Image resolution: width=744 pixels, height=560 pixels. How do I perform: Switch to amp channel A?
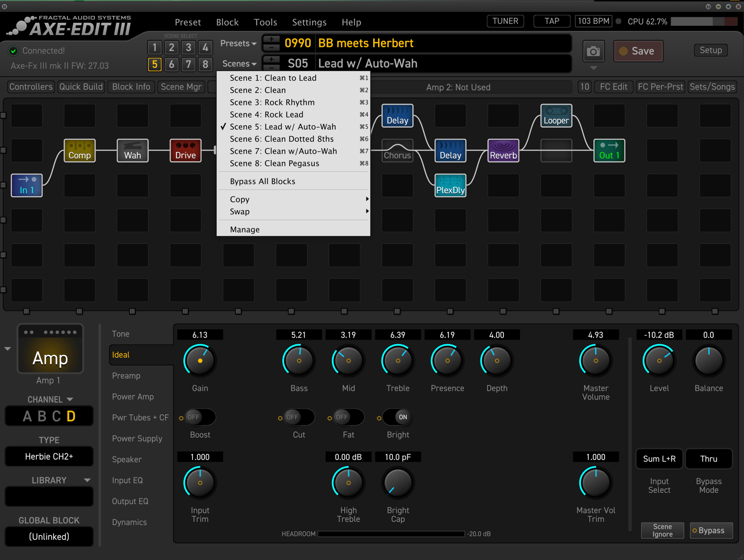tap(27, 416)
